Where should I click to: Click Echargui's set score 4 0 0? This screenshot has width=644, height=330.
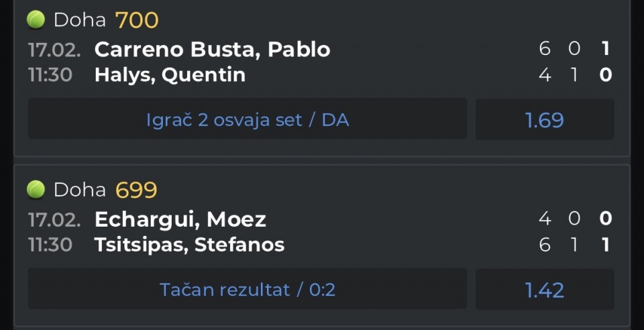(x=575, y=219)
